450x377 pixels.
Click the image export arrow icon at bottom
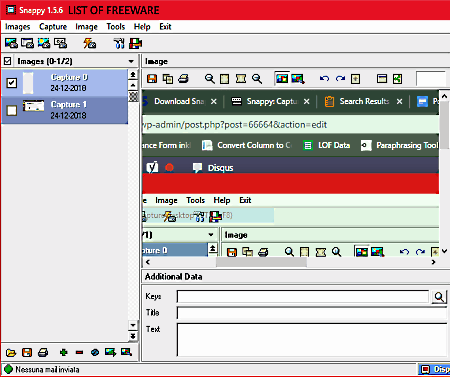[x=110, y=352]
